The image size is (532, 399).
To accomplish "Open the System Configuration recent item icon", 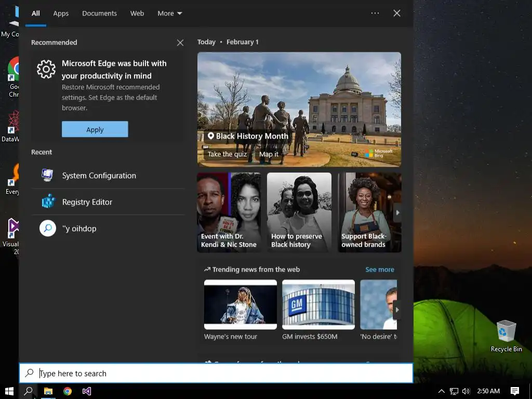I will (x=47, y=176).
